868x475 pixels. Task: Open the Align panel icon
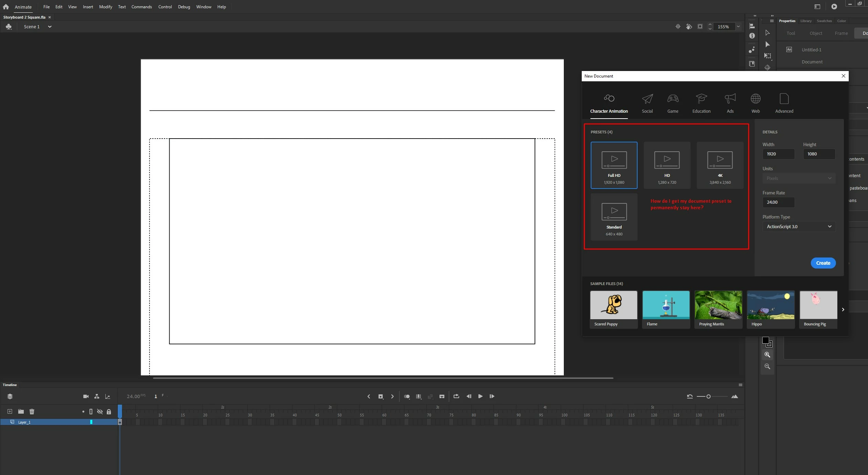coord(752,26)
